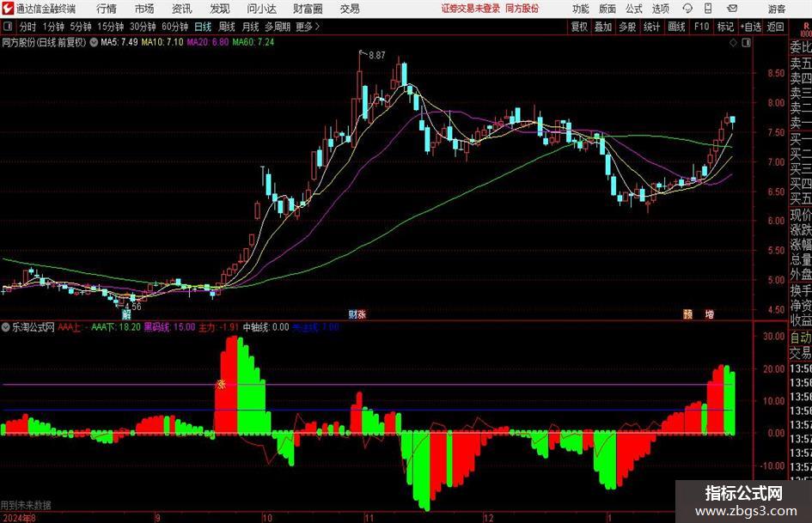Open 多周期 multi-period view
Image resolution: width=812 pixels, height=523 pixels.
point(278,27)
